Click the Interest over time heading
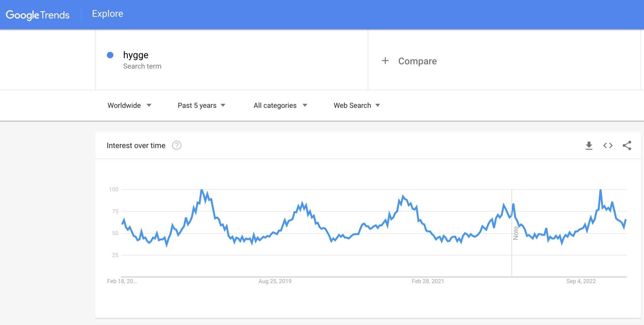Image resolution: width=644 pixels, height=325 pixels. 136,146
